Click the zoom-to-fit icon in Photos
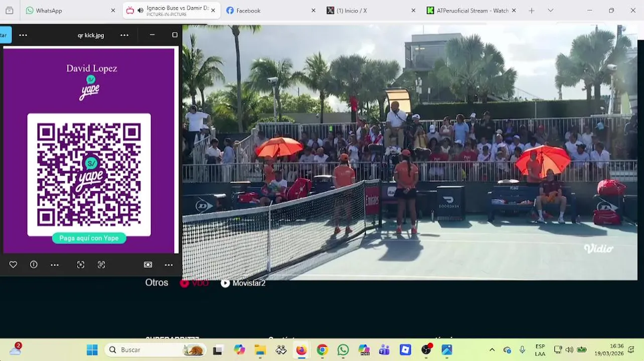The width and height of the screenshot is (644, 361). pyautogui.click(x=148, y=265)
